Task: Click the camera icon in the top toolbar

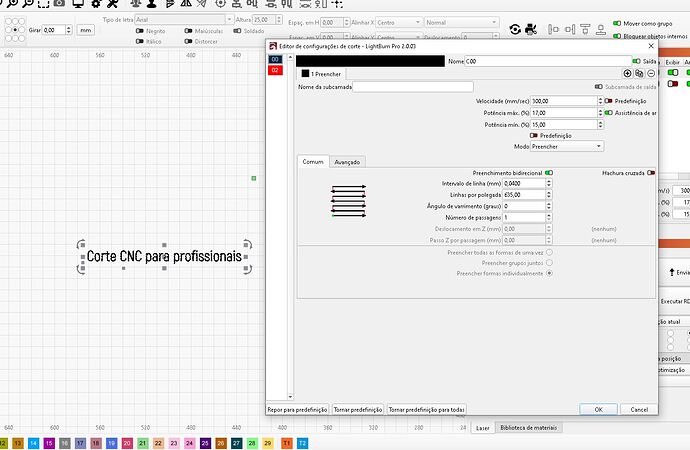Action: coord(61,5)
